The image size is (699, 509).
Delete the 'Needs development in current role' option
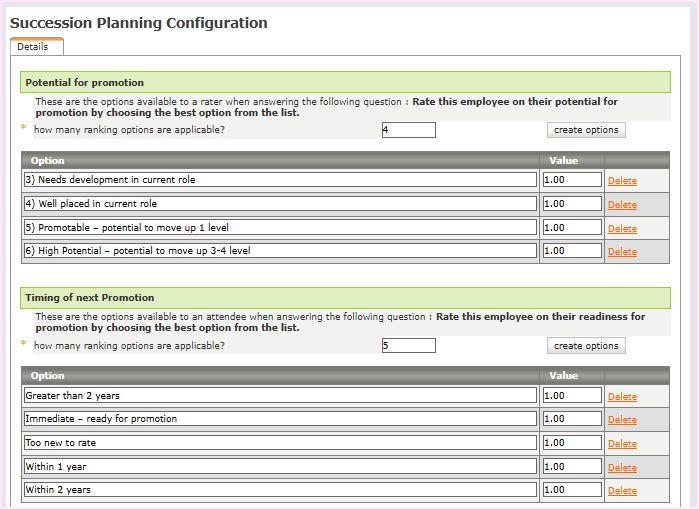tap(622, 181)
